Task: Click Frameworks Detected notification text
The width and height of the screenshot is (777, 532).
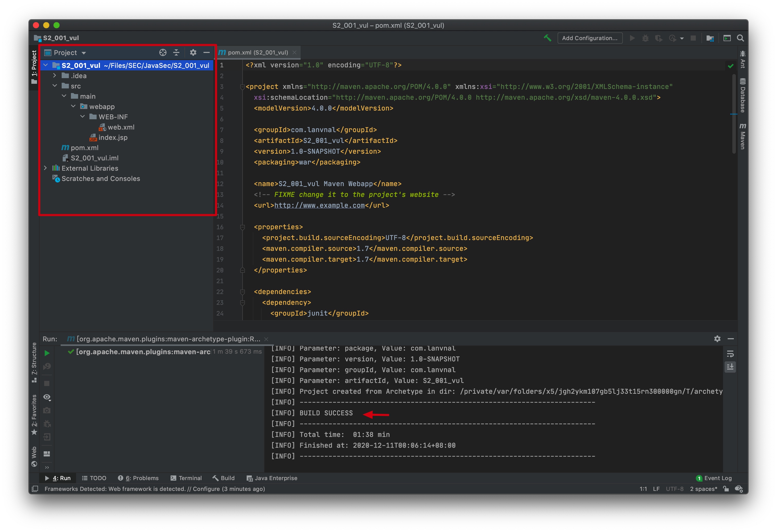Action: point(155,489)
